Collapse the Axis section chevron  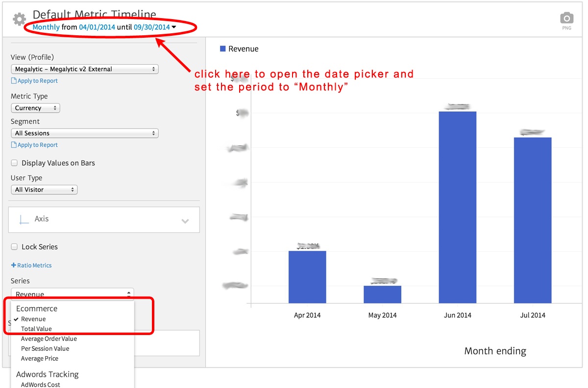pos(185,221)
